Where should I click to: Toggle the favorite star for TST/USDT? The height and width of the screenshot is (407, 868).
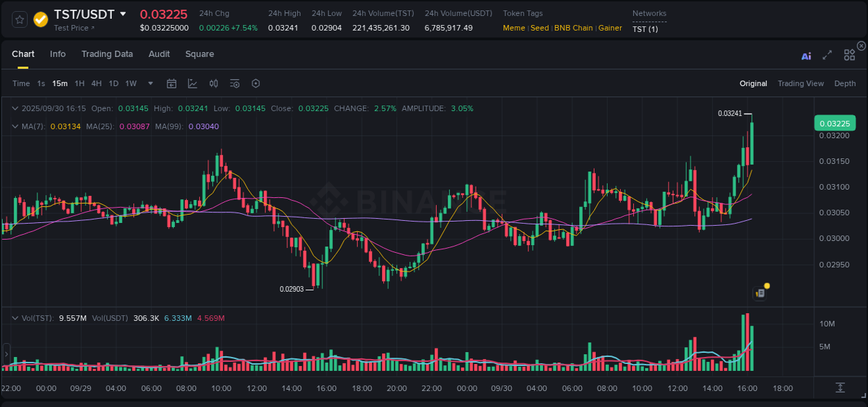pos(19,19)
